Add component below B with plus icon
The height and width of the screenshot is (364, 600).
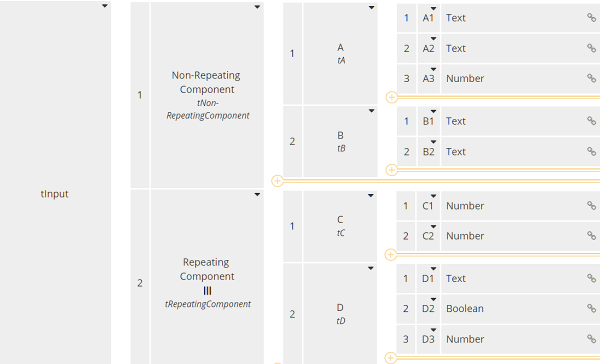(277, 181)
